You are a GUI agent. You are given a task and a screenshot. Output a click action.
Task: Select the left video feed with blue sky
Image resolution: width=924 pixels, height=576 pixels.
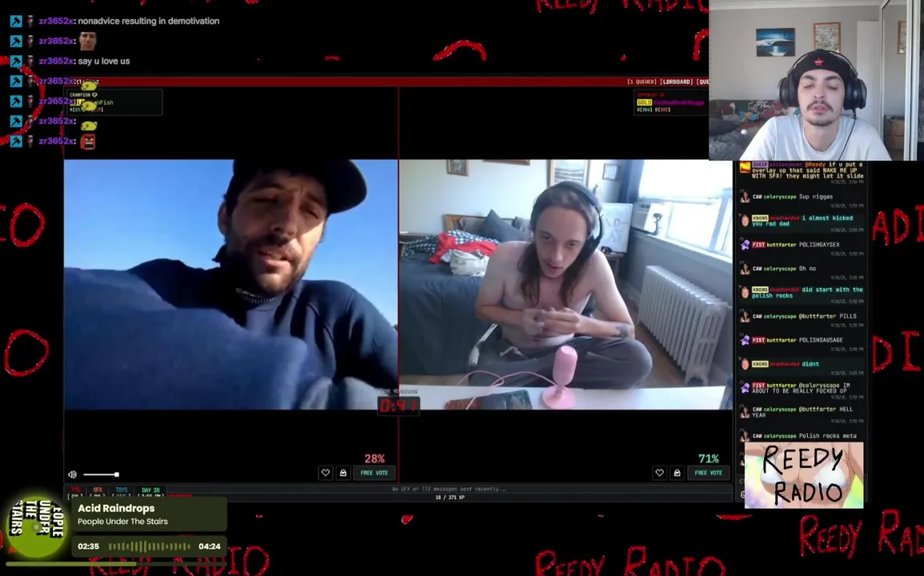(x=231, y=285)
